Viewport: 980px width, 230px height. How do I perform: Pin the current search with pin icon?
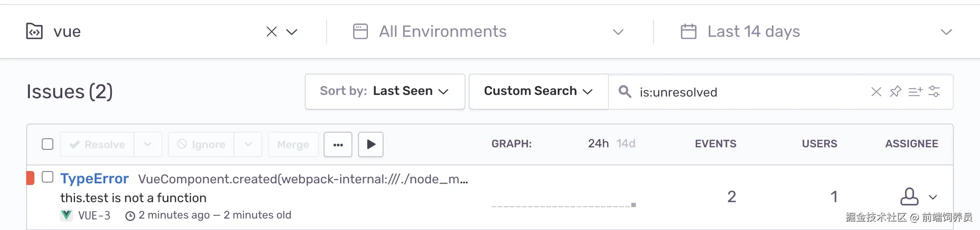click(896, 91)
